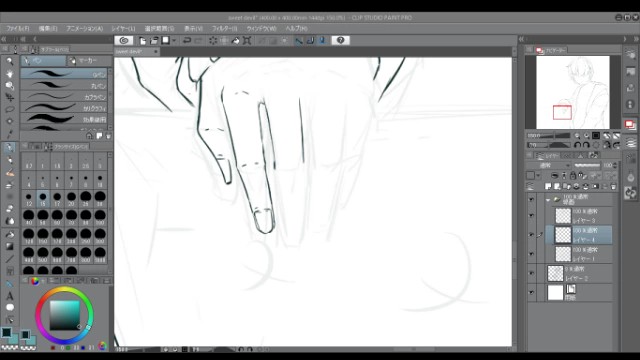
Task: Click the main drawing color swatch
Action: 7,333
